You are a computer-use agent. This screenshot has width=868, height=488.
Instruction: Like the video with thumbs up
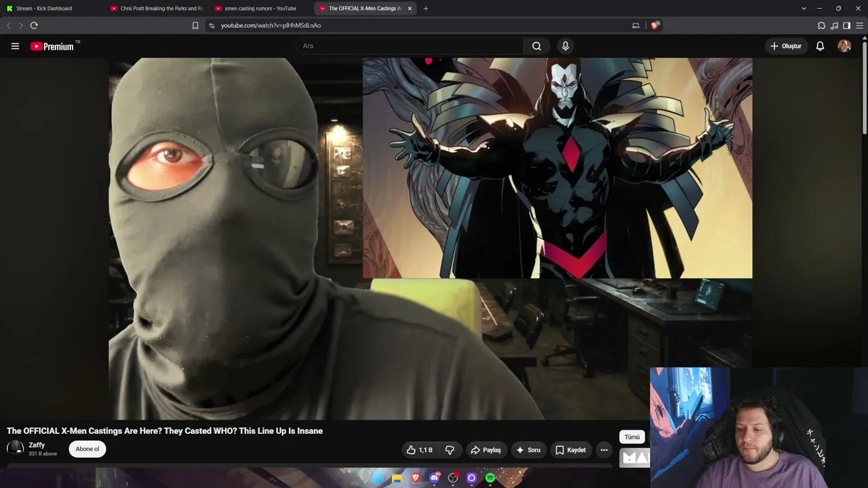tap(420, 450)
